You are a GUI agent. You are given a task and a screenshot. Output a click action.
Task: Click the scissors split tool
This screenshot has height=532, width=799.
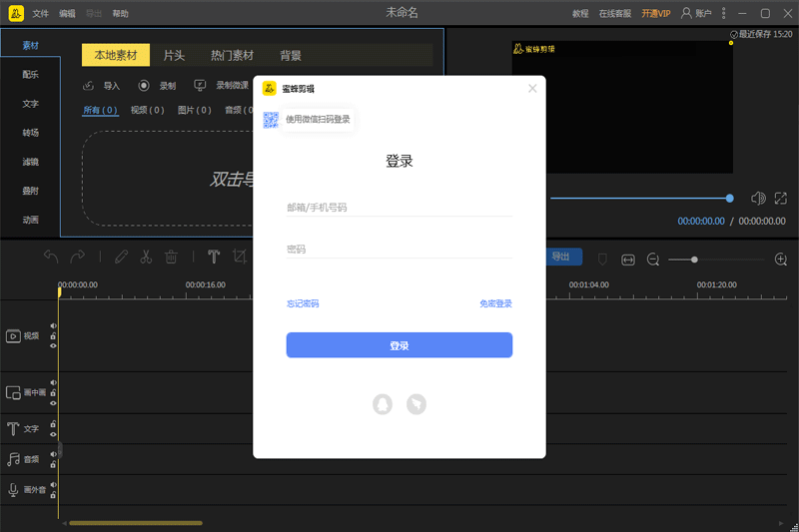(146, 257)
